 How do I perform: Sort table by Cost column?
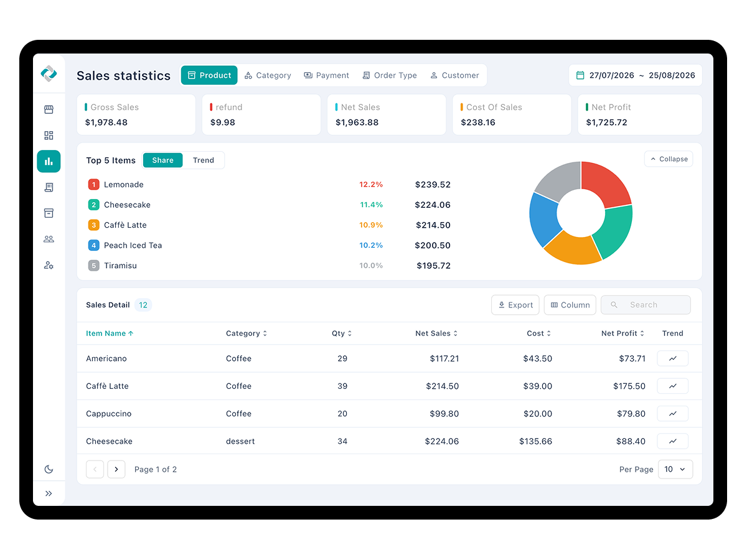539,334
